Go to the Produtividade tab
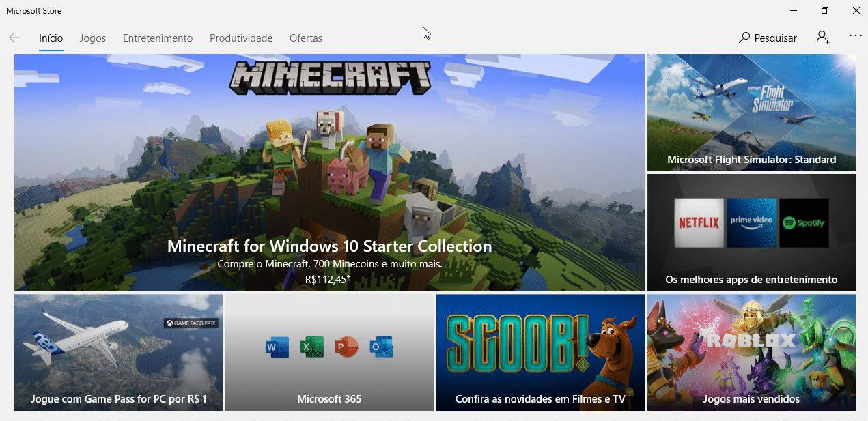Viewport: 868px width, 421px height. click(x=241, y=38)
